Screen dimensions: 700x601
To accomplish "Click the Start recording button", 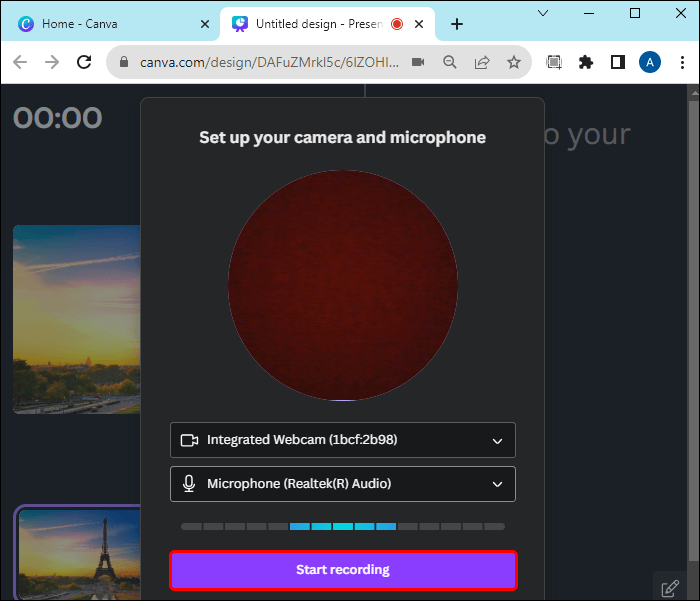I will [x=343, y=570].
